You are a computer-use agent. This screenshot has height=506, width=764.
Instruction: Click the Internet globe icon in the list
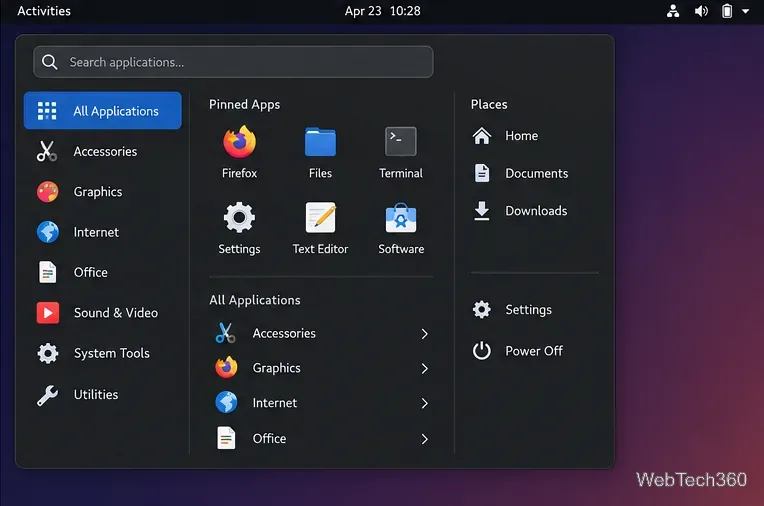point(226,403)
